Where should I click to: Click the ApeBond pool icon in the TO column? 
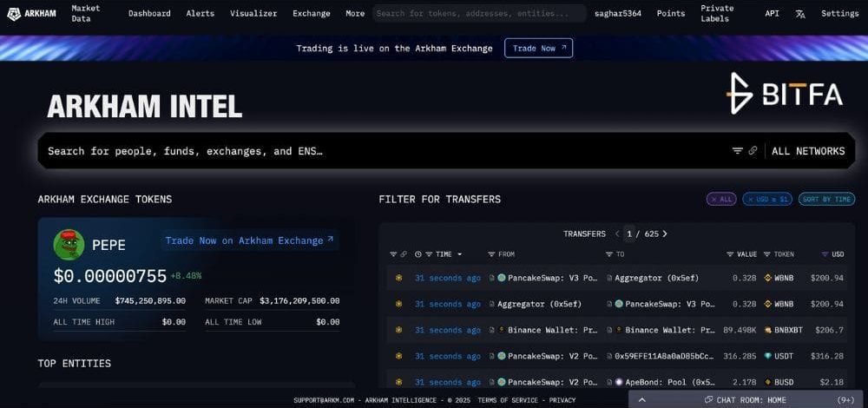pyautogui.click(x=619, y=382)
